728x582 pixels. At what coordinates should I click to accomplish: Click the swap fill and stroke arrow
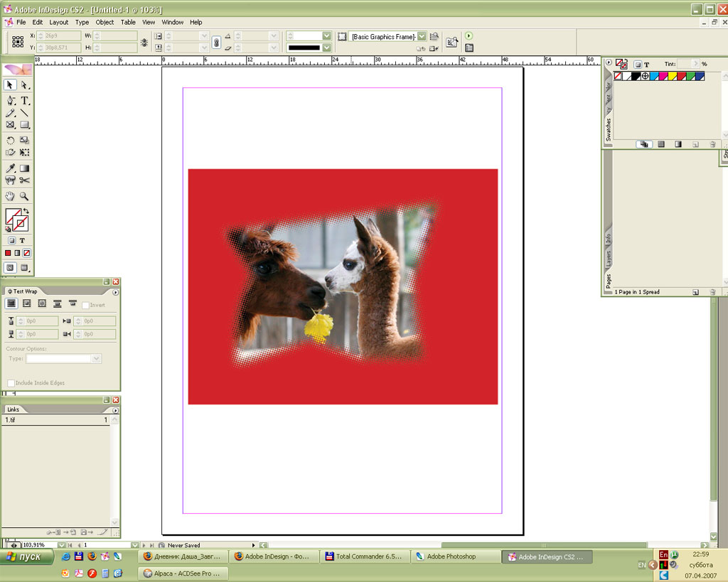(x=26, y=211)
